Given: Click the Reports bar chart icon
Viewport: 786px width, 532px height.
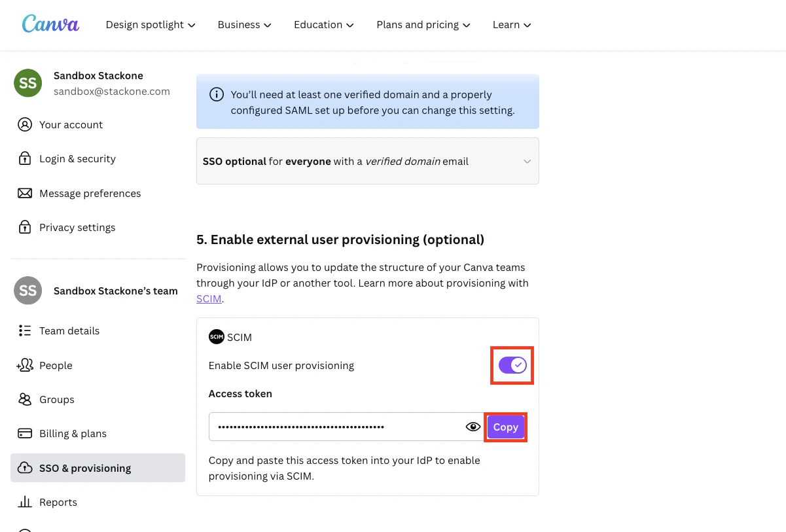Looking at the screenshot, I should click(25, 502).
